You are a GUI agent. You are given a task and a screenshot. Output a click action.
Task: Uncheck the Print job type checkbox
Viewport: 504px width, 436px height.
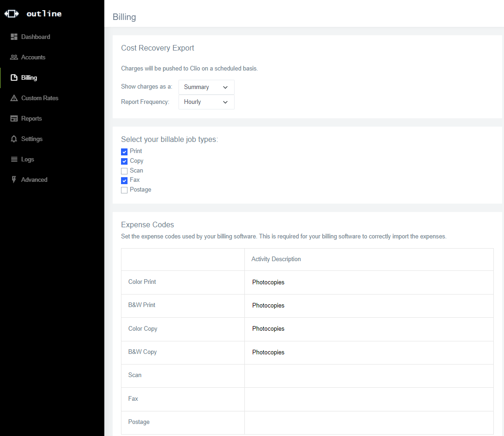click(x=124, y=152)
